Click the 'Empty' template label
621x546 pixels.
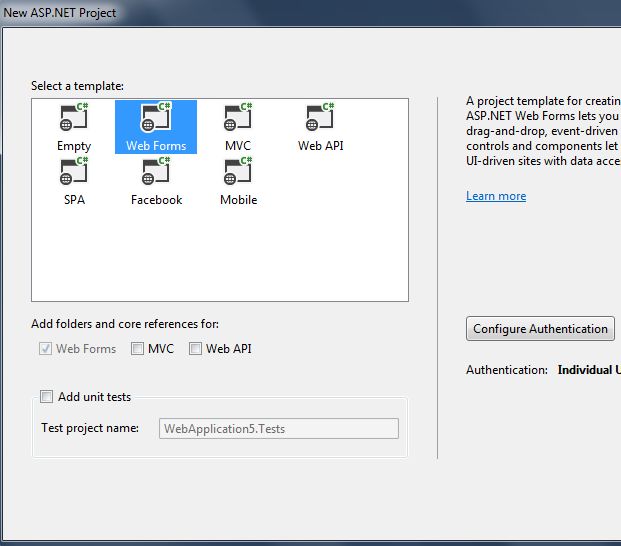pyautogui.click(x=74, y=146)
